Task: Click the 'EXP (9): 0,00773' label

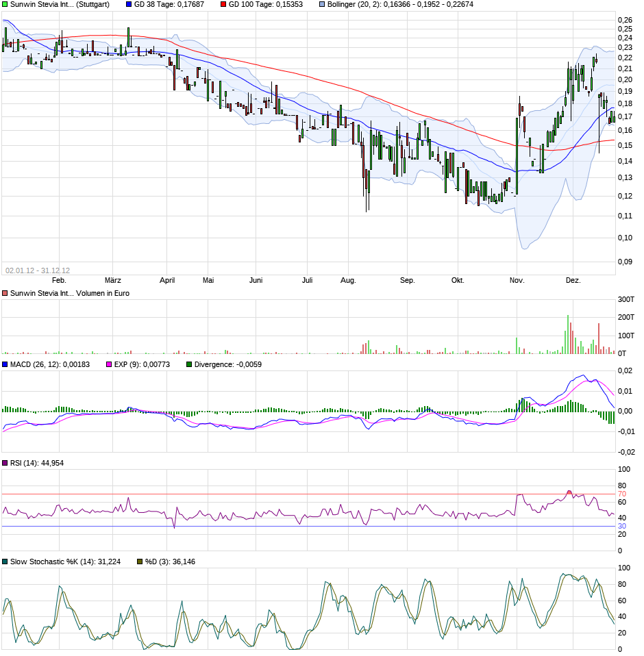Action: click(143, 364)
